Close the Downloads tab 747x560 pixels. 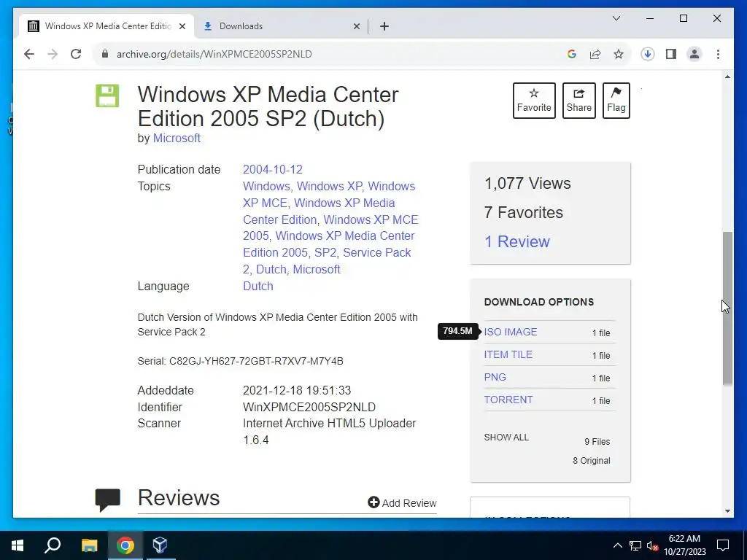point(356,26)
